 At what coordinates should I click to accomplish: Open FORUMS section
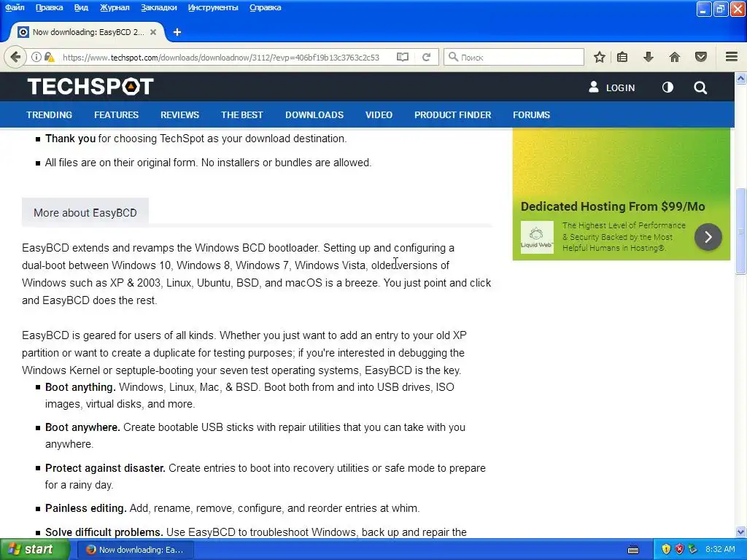[x=531, y=114]
